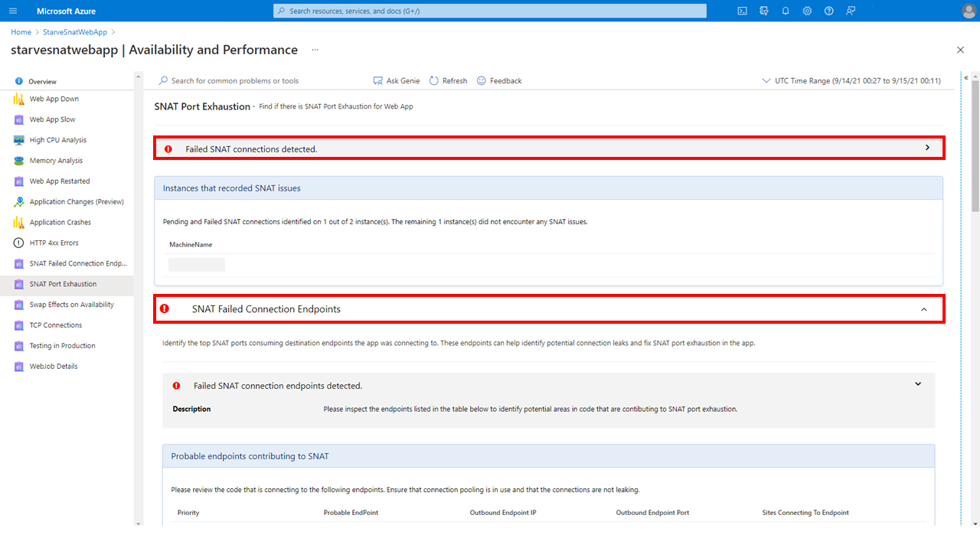Click Ask Genie
This screenshot has width=980, height=551.
396,80
